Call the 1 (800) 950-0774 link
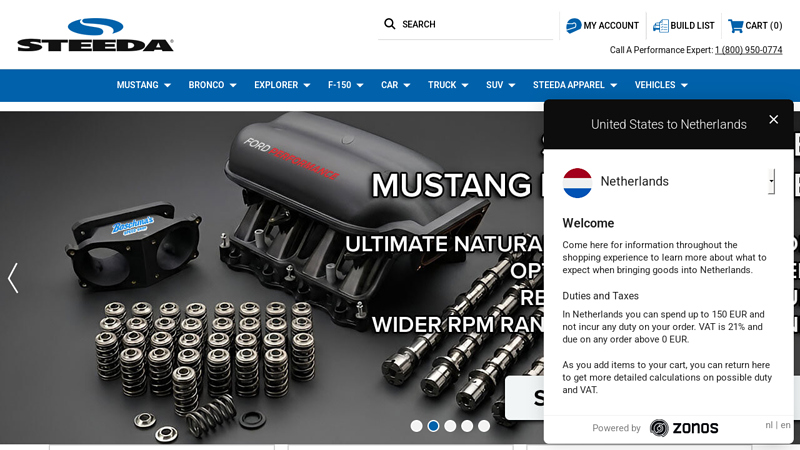The height and width of the screenshot is (450, 800). pyautogui.click(x=748, y=50)
